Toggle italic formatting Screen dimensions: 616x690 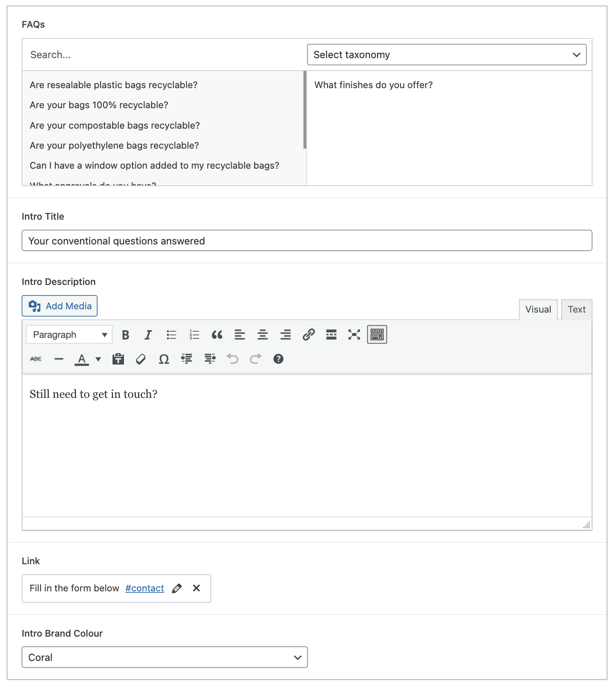click(x=148, y=335)
